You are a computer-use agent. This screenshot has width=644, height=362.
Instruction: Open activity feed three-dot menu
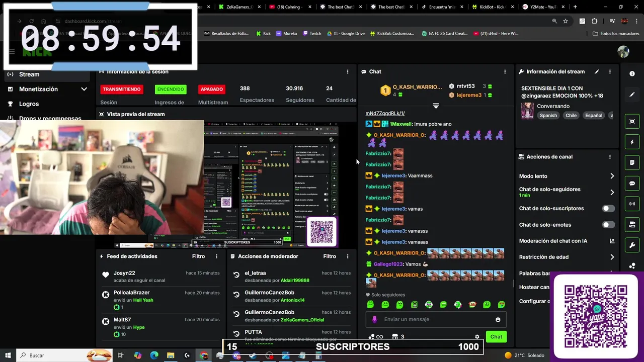[216, 256]
